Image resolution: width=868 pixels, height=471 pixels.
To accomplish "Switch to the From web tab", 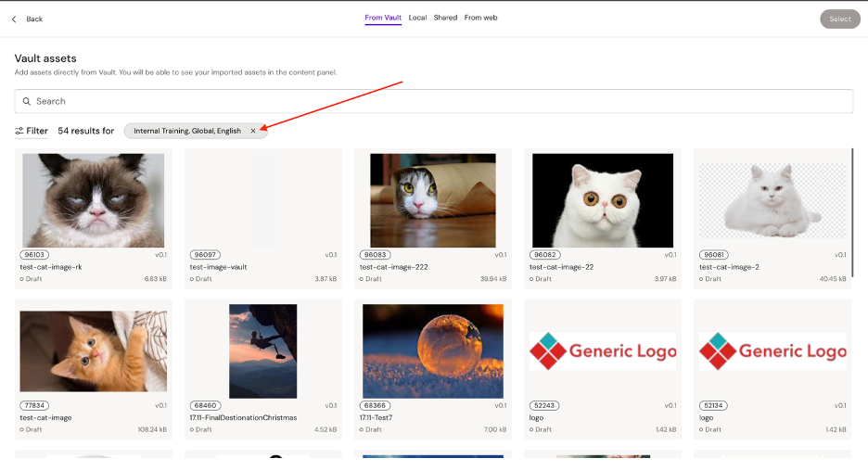I will pos(480,18).
